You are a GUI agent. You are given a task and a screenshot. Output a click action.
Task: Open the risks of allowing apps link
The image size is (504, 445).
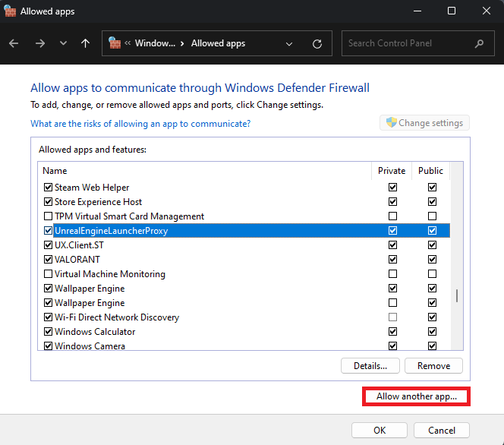tap(140, 124)
